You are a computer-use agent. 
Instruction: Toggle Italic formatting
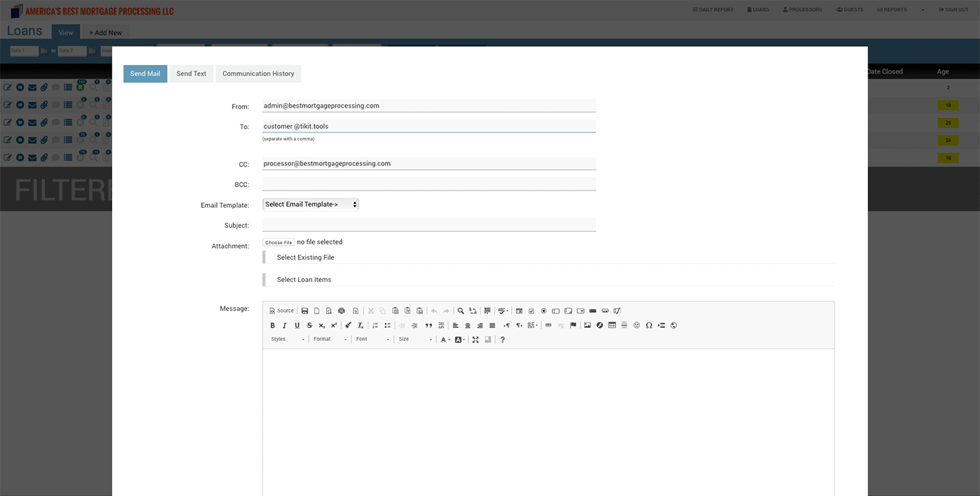click(285, 325)
